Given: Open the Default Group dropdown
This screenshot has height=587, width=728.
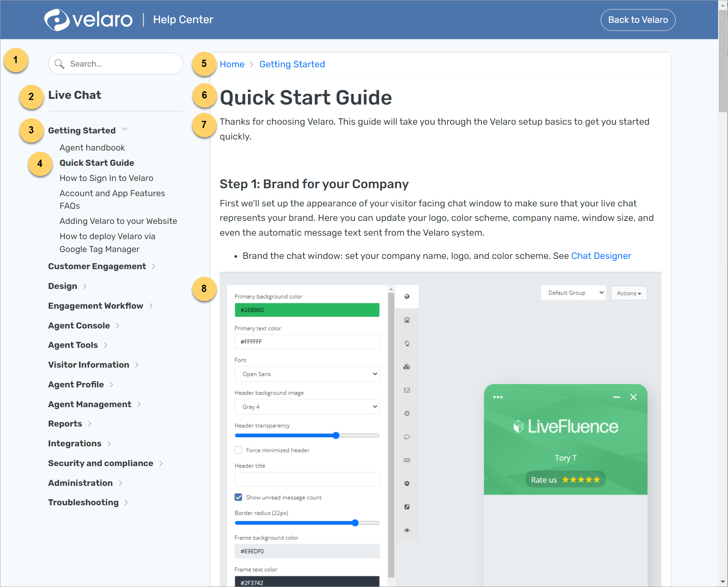Looking at the screenshot, I should [x=573, y=293].
